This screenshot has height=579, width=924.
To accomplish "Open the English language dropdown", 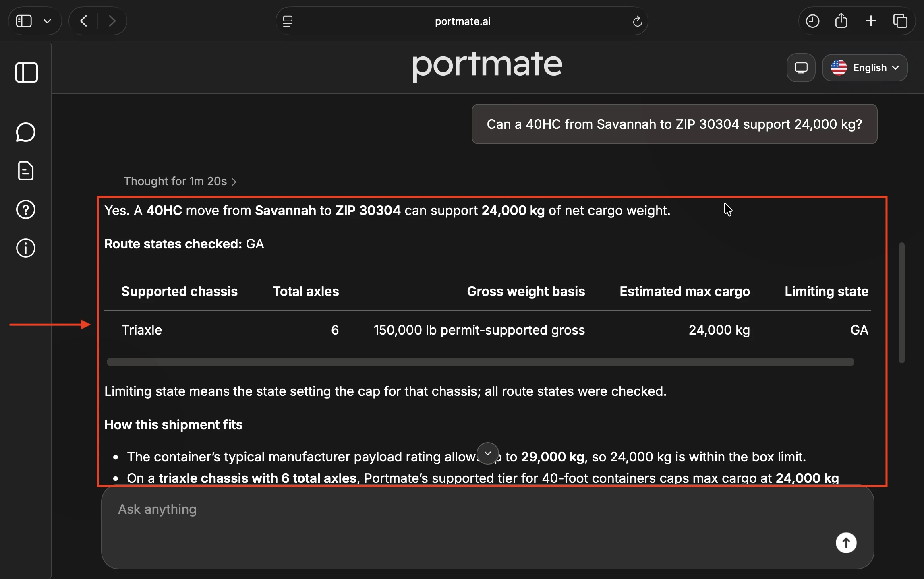I will 865,68.
